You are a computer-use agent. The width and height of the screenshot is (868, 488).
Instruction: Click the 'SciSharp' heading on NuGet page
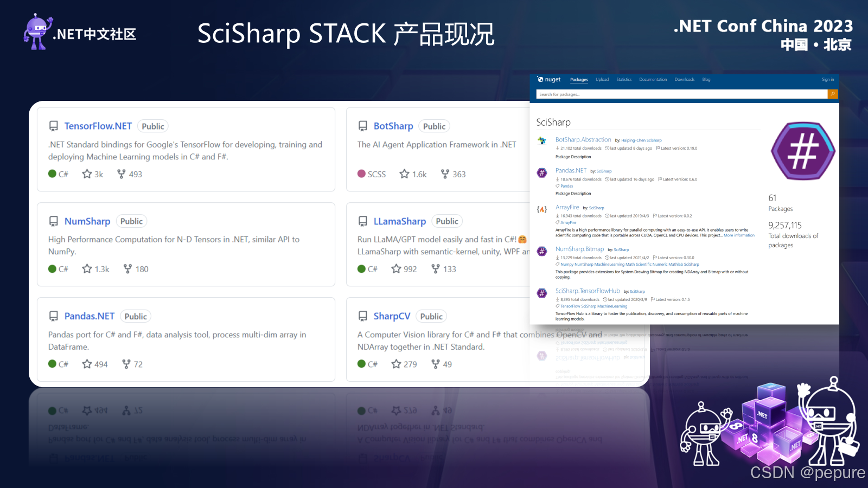tap(553, 123)
